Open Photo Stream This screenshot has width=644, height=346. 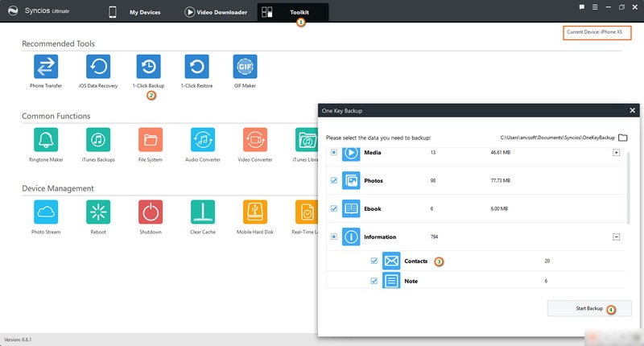[46, 212]
